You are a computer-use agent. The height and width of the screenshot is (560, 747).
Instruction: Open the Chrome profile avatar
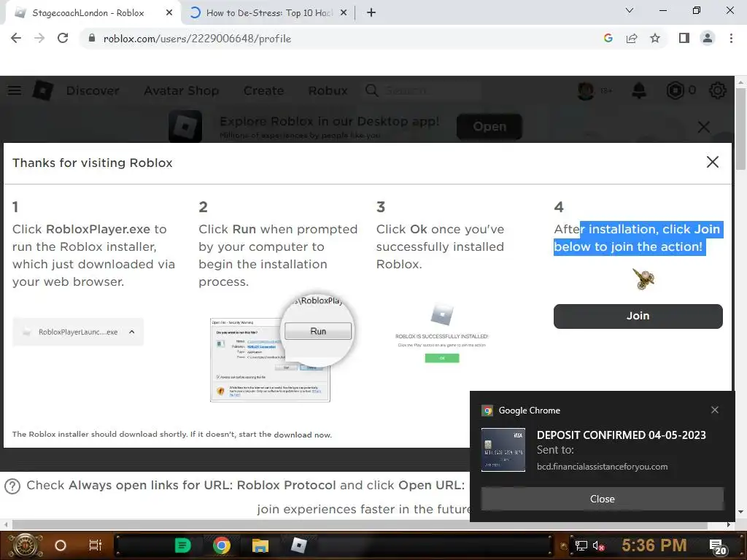(708, 39)
